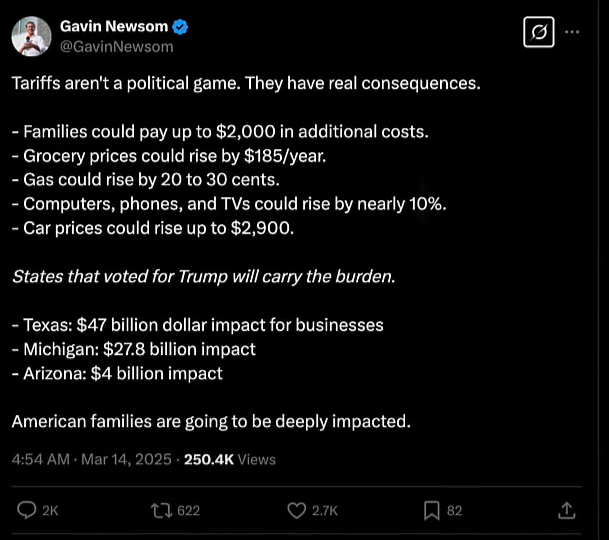
Task: Click the reply speech bubble icon
Action: point(27,510)
